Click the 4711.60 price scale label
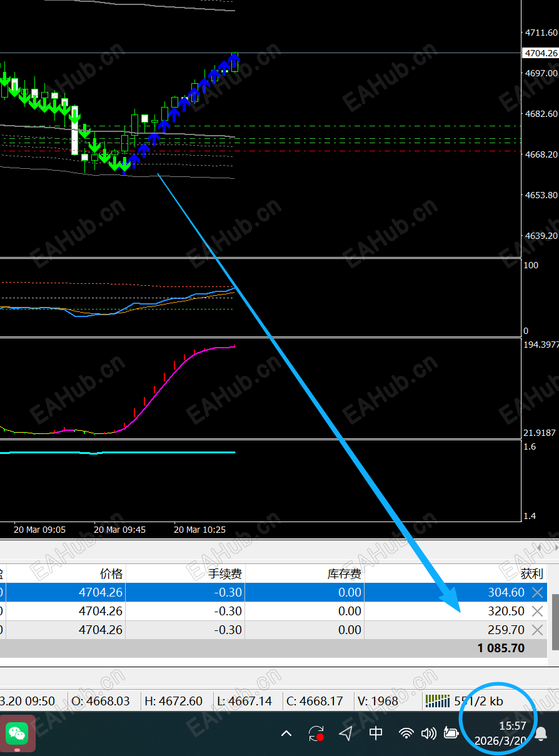This screenshot has width=559, height=756. click(541, 33)
